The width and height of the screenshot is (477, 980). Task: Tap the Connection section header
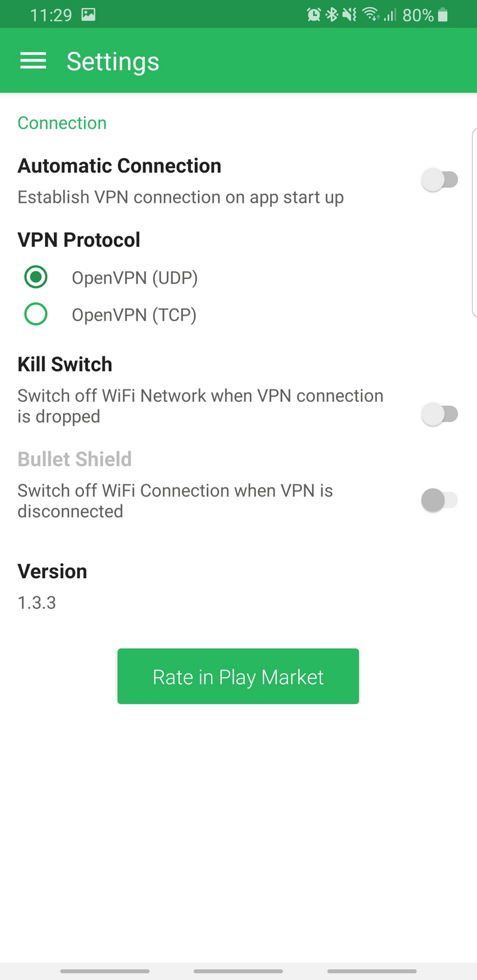62,123
